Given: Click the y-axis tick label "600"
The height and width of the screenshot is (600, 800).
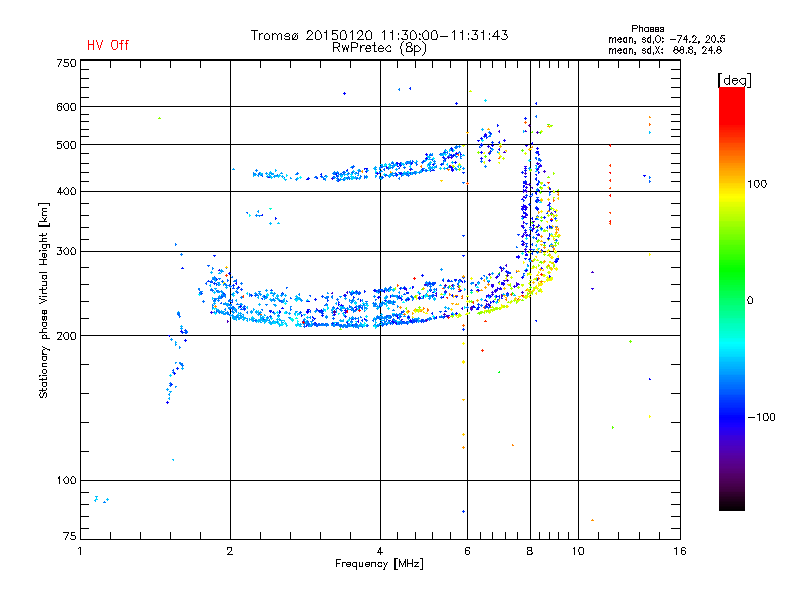Looking at the screenshot, I should click(x=66, y=107).
